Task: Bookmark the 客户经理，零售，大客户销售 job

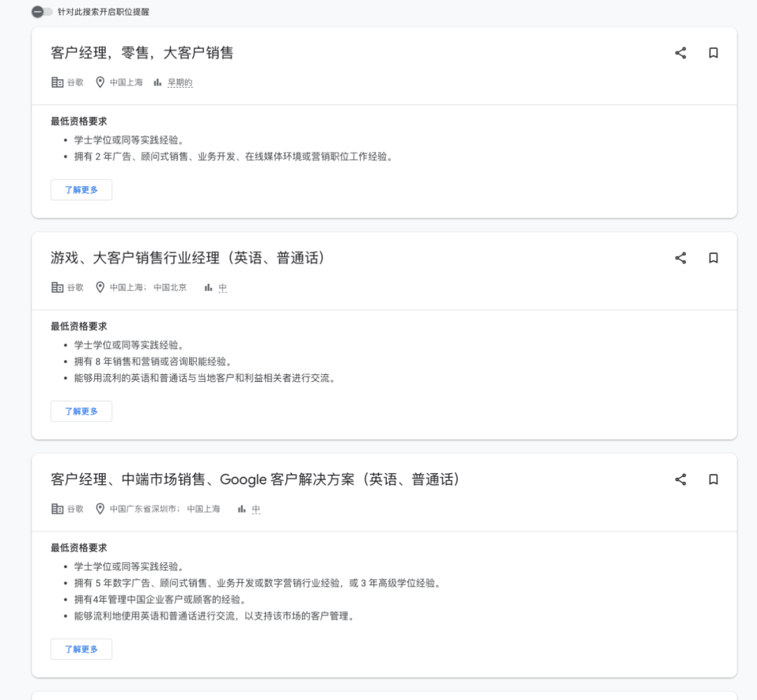Action: (x=713, y=53)
